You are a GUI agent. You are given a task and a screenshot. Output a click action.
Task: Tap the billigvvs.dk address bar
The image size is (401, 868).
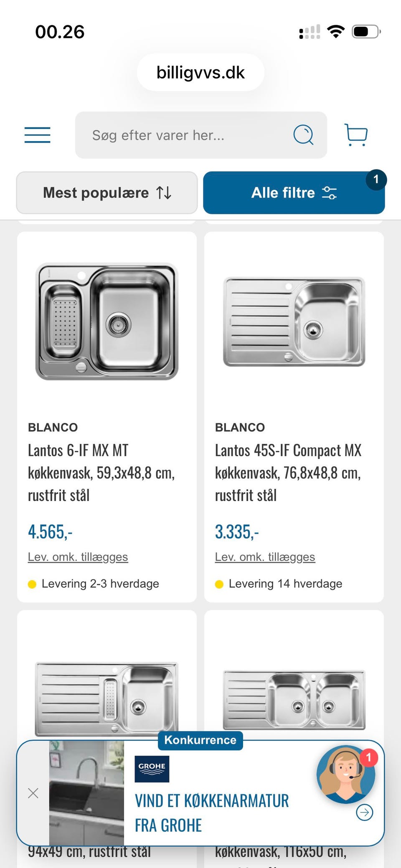point(200,73)
